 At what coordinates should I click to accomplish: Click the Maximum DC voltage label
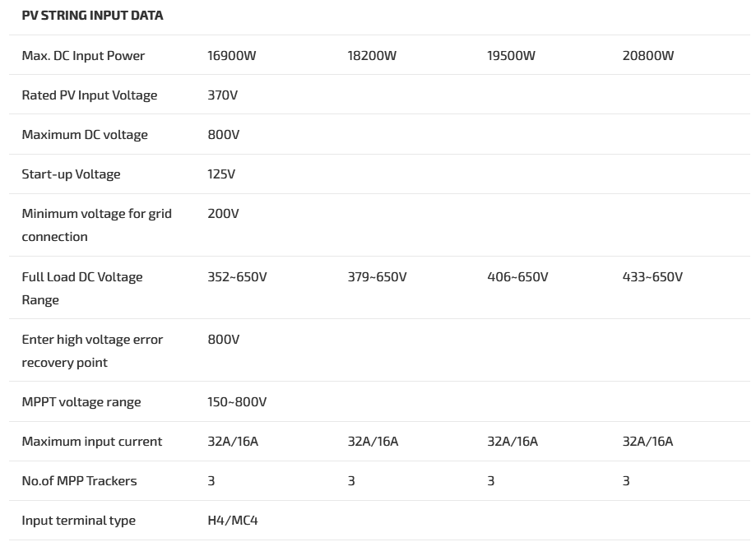point(85,134)
